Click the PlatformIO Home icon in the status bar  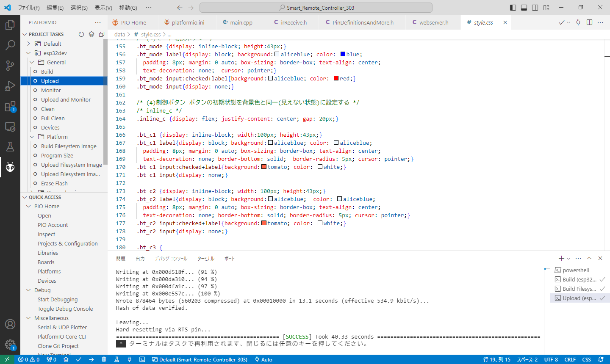coord(66,359)
